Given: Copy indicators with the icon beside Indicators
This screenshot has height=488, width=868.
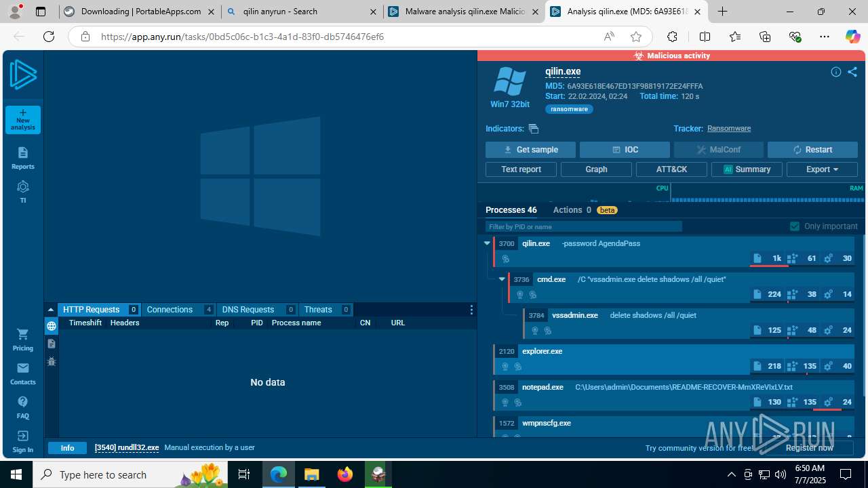Looking at the screenshot, I should pos(534,129).
